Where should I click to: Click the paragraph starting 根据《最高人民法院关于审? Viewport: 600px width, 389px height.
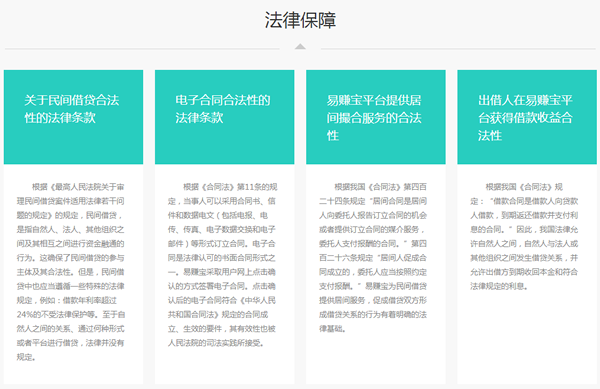pos(71,272)
